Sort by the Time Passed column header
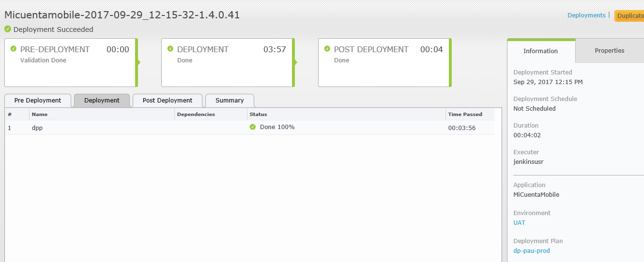 465,115
